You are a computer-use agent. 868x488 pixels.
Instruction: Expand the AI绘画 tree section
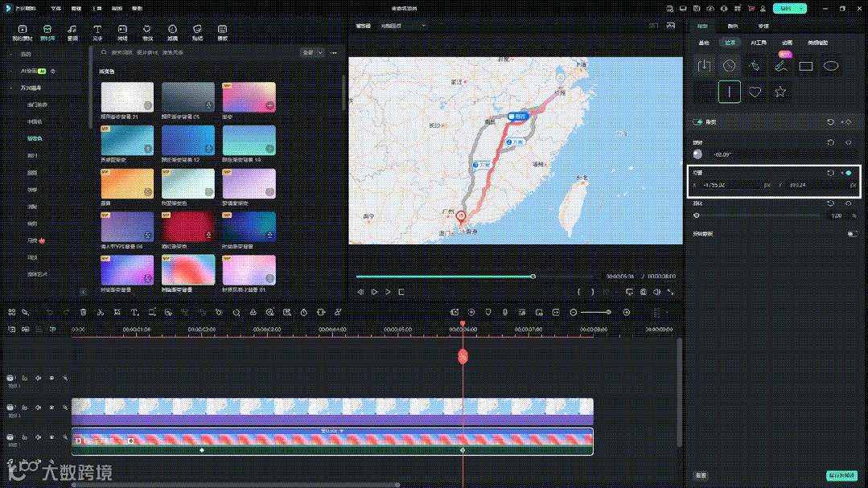(x=11, y=71)
